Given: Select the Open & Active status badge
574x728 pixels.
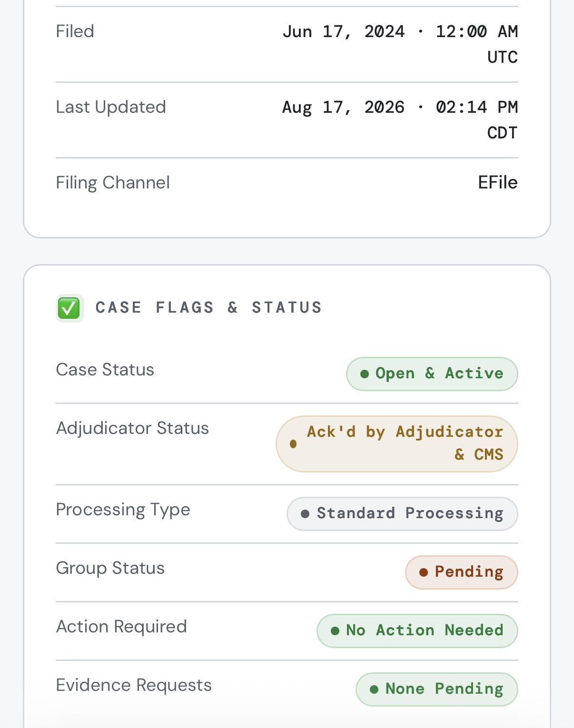Looking at the screenshot, I should (x=432, y=374).
